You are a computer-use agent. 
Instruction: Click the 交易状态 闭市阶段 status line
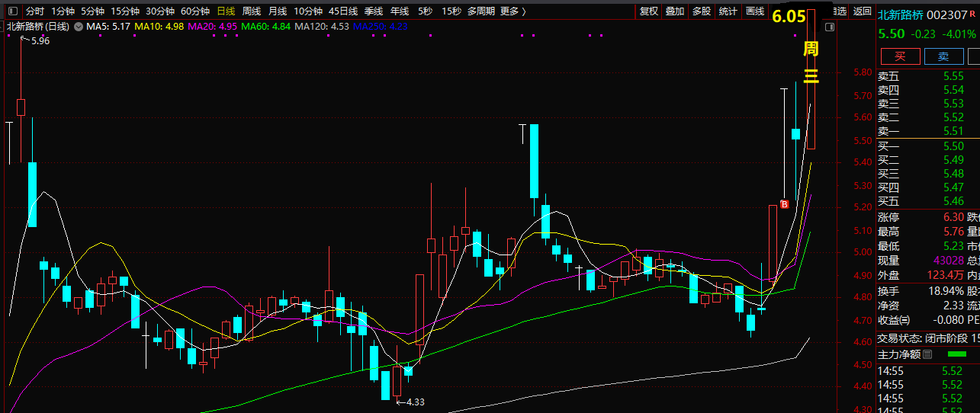pyautogui.click(x=928, y=338)
